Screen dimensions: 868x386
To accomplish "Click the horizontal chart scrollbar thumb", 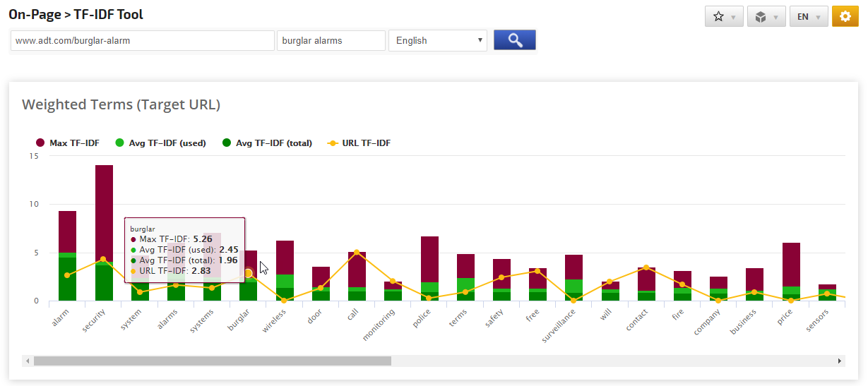I will (x=212, y=361).
